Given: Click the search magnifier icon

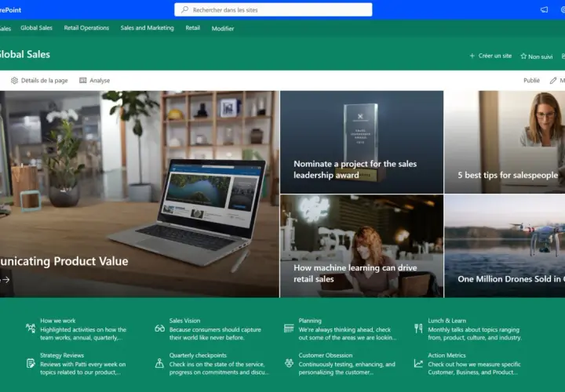Looking at the screenshot, I should tap(184, 9).
